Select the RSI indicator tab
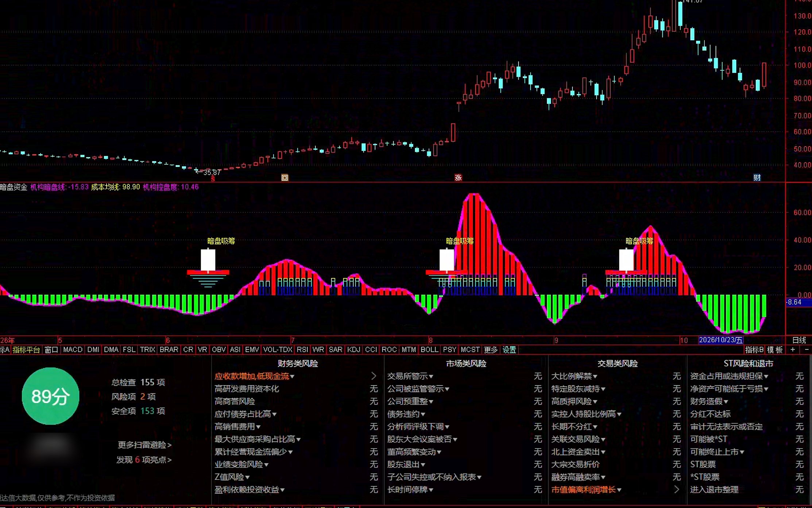The width and height of the screenshot is (812, 508). (302, 350)
